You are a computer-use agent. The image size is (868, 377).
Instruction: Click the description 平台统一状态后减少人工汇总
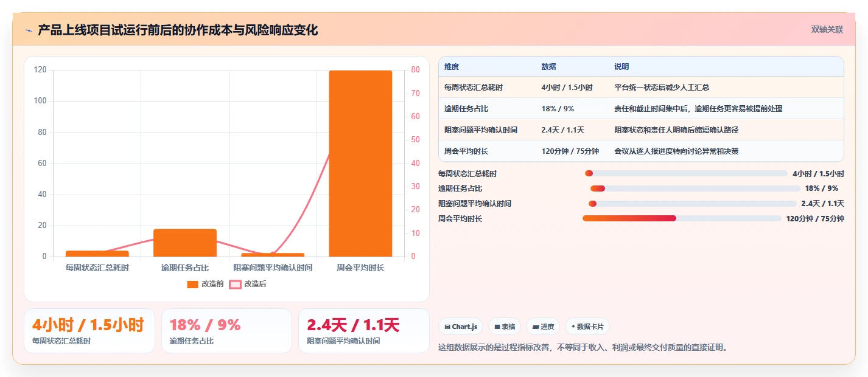click(x=662, y=88)
